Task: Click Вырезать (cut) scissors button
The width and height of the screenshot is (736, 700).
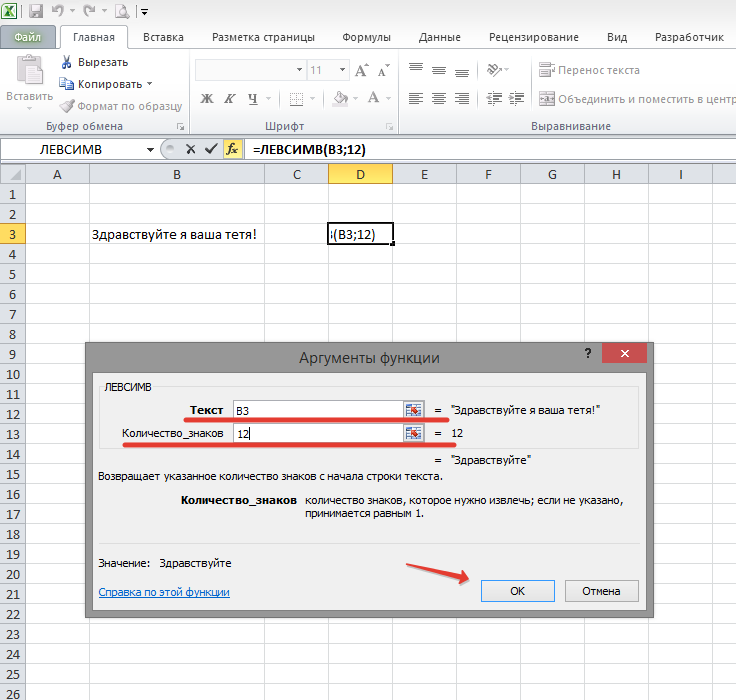Action: [94, 62]
